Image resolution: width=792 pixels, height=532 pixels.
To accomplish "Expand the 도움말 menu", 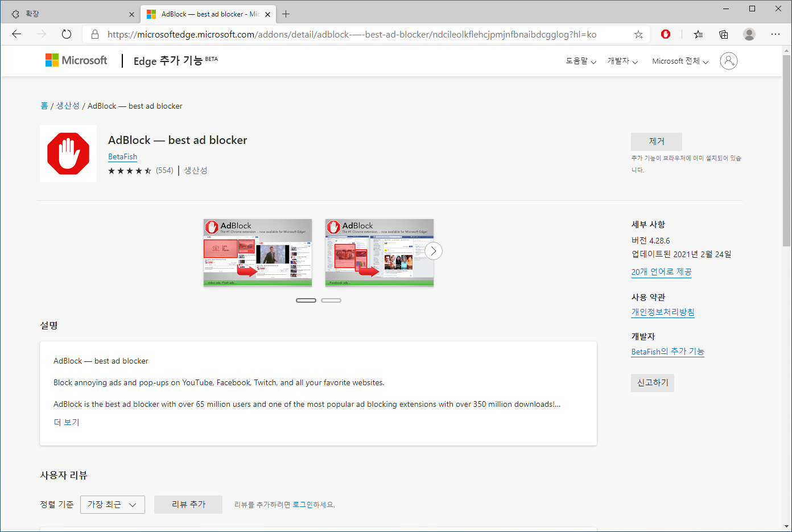I will [x=581, y=61].
